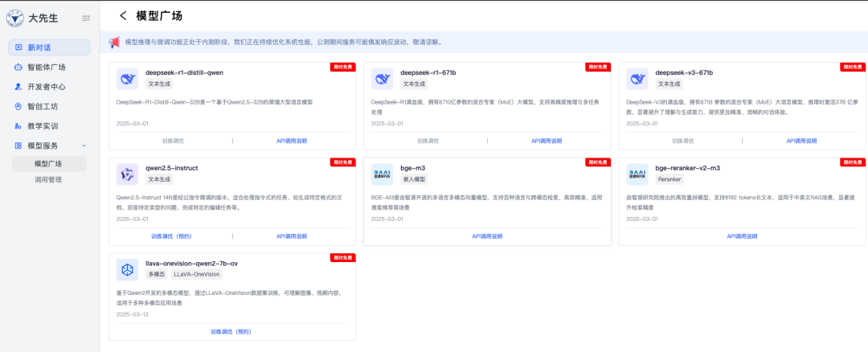Collapse the sidebar with the menu toggle icon
The image size is (868, 352).
[86, 18]
